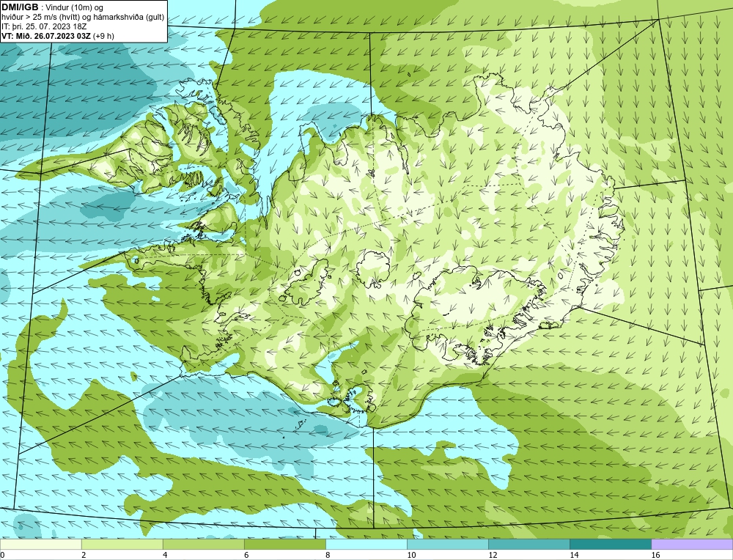Click the 12–14 m/s teal legend swatch
The height and width of the screenshot is (560, 733).
point(529,544)
